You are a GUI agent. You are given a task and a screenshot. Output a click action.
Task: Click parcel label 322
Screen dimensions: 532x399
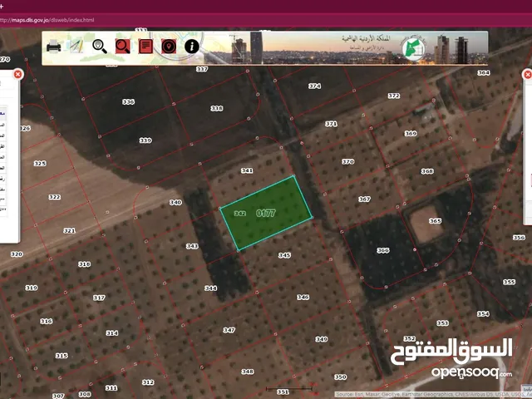55,197
